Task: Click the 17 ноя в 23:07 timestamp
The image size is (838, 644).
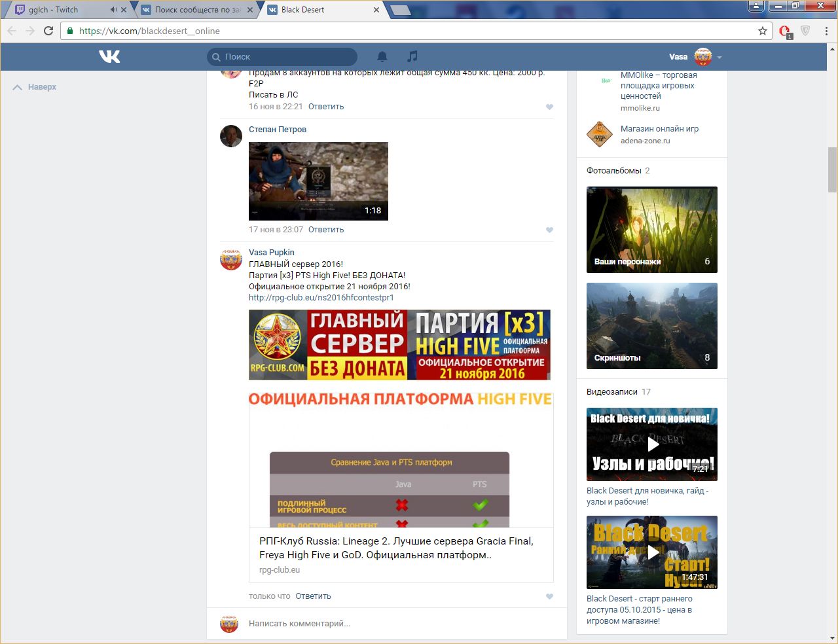Action: click(276, 230)
